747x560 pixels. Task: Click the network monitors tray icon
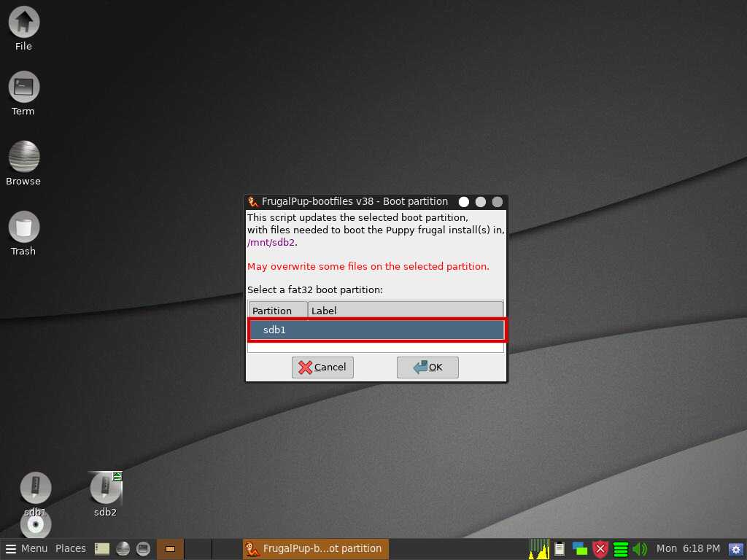[x=580, y=549]
